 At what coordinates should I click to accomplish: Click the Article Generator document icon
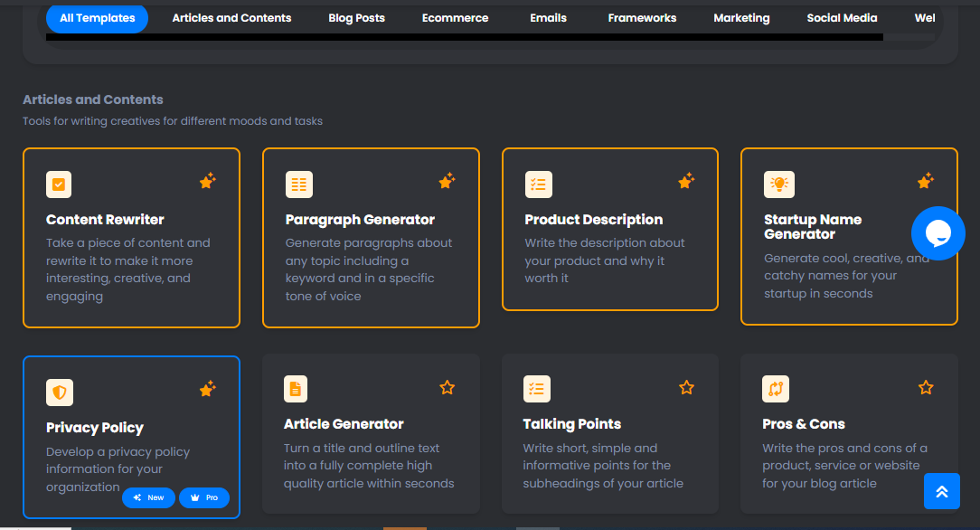point(296,389)
